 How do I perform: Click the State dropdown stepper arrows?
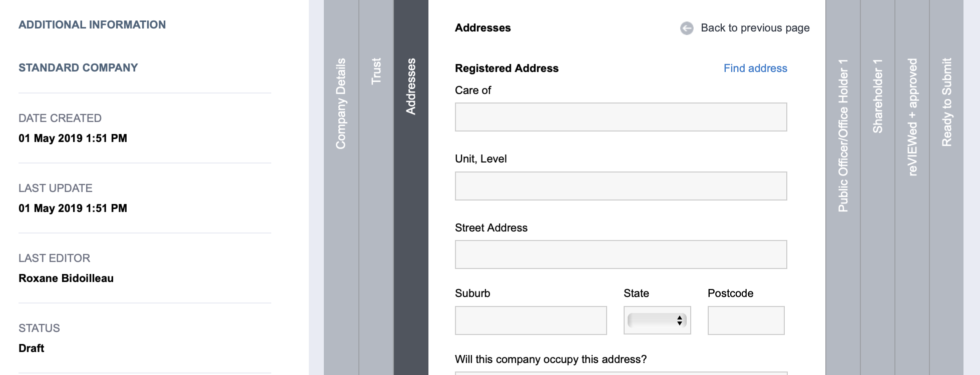[x=679, y=320]
